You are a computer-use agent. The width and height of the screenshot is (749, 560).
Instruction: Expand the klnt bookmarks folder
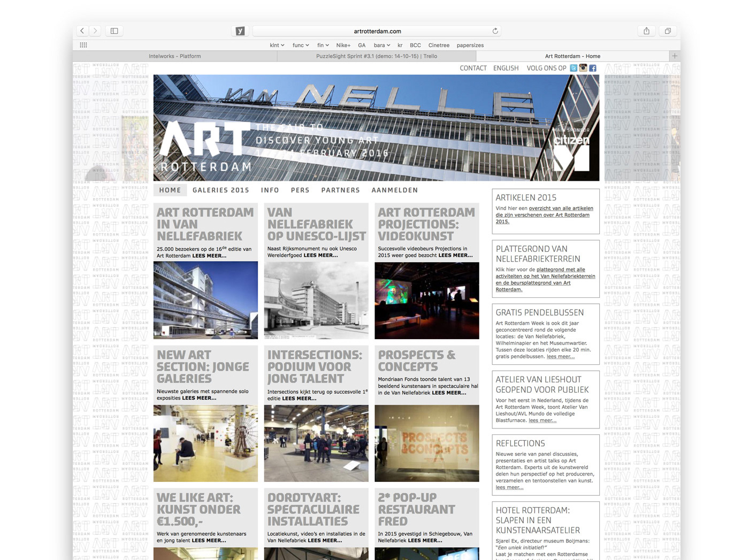277,45
